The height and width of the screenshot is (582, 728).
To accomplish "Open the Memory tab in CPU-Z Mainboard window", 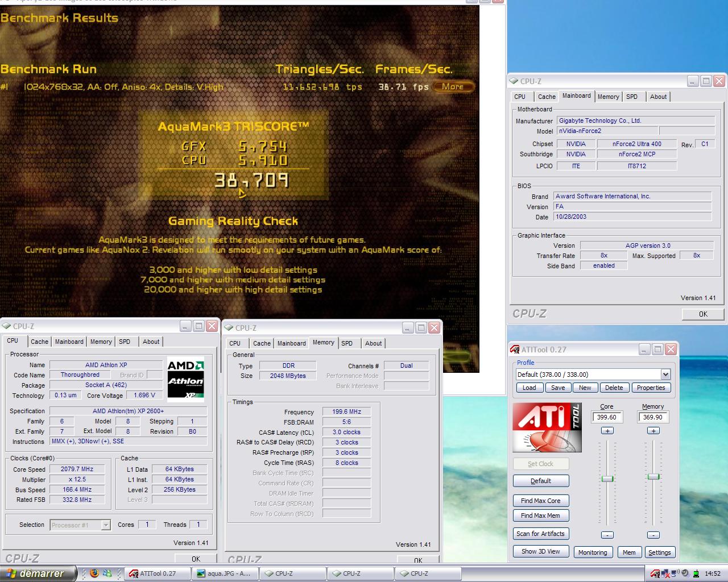I will pos(608,97).
